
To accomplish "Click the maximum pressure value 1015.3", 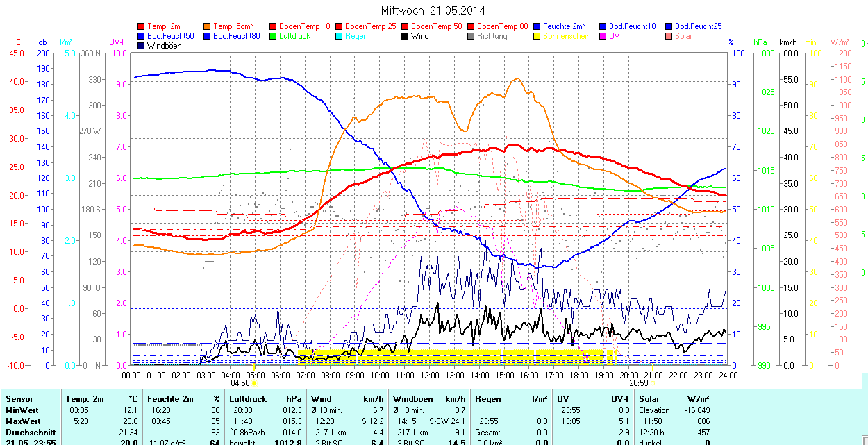I will tap(290, 421).
